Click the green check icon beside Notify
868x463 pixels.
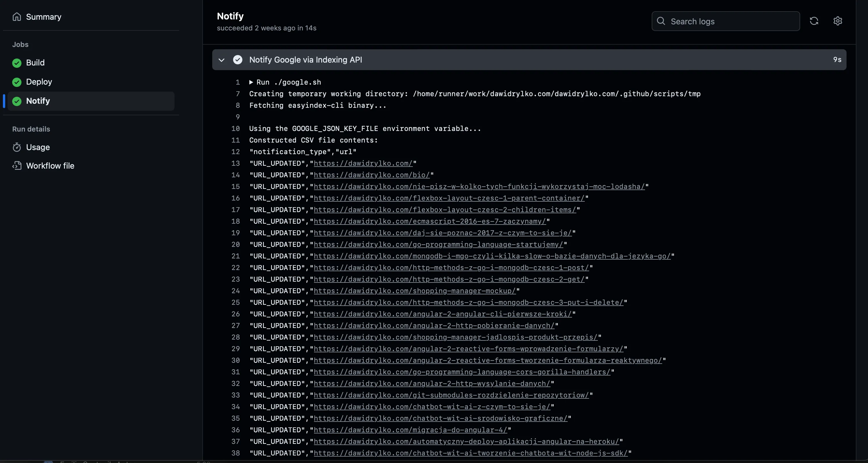coord(17,101)
